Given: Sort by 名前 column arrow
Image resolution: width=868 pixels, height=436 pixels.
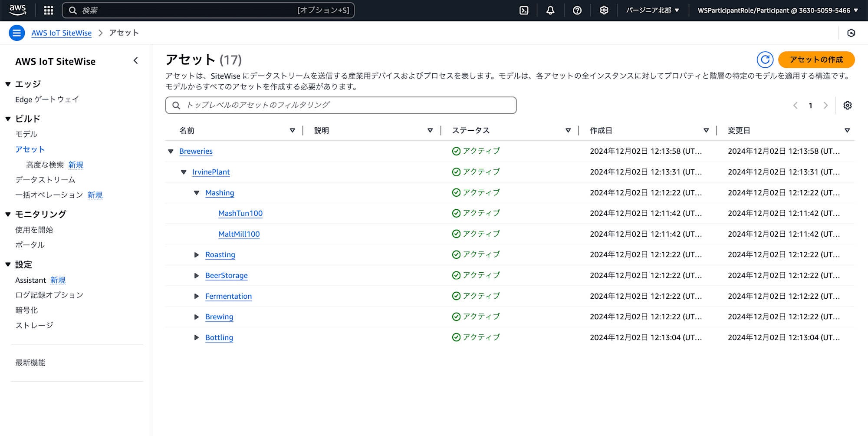Looking at the screenshot, I should pos(292,130).
